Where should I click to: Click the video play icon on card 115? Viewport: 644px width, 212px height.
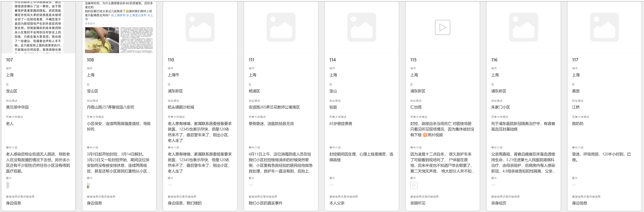pyautogui.click(x=443, y=27)
